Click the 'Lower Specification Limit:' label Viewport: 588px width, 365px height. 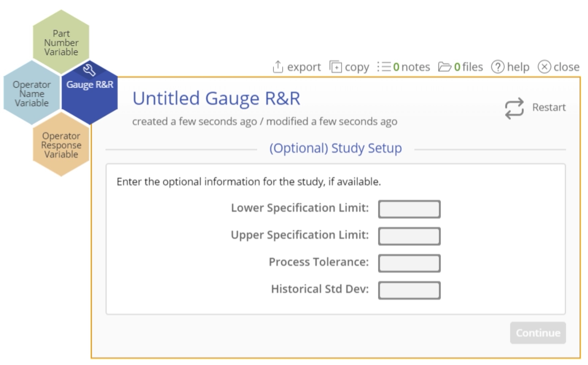(300, 208)
